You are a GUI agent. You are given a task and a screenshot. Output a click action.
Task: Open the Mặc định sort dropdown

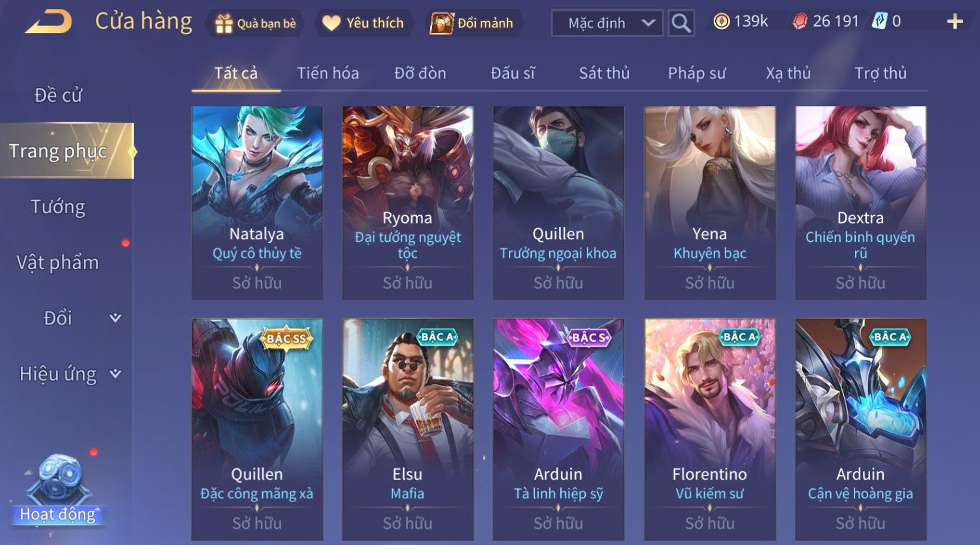[x=606, y=23]
